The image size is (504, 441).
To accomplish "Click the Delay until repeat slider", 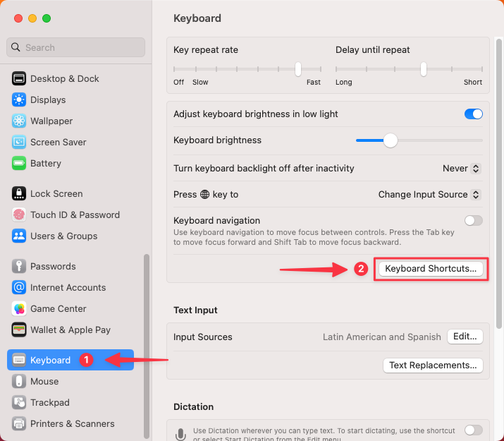I will click(409, 69).
